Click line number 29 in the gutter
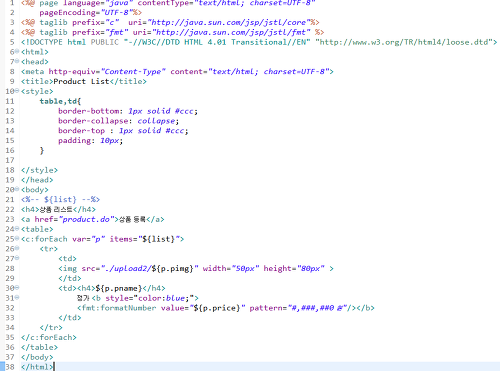The image size is (500, 371). 10,278
